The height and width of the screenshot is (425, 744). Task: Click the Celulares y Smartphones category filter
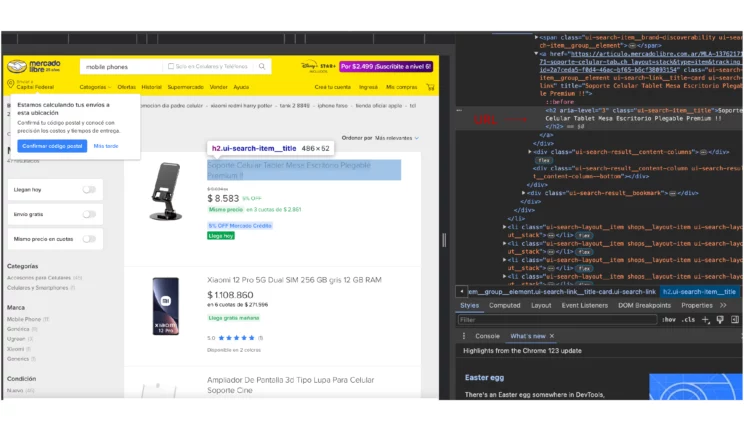[x=37, y=288]
